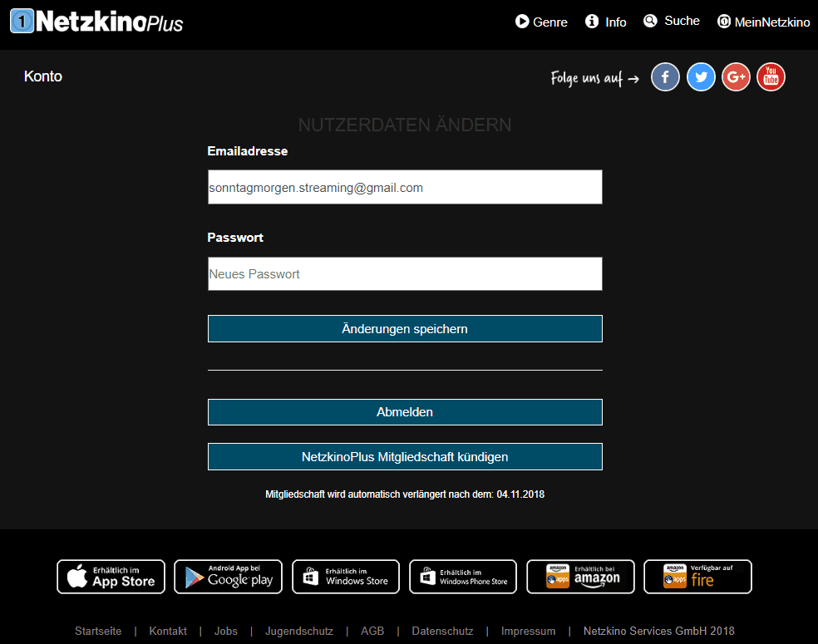Screen dimensions: 818x644
Task: Save changes with Änderungen speichern
Action: [405, 328]
